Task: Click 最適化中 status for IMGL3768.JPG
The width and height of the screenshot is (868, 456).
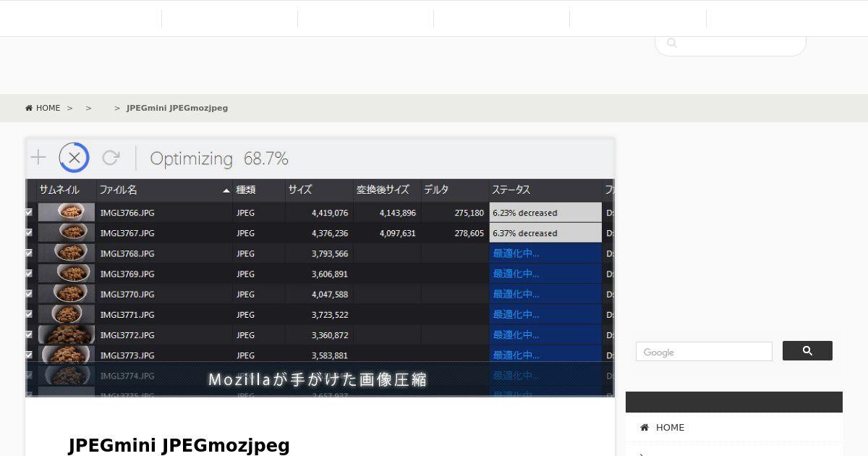Action: point(546,253)
